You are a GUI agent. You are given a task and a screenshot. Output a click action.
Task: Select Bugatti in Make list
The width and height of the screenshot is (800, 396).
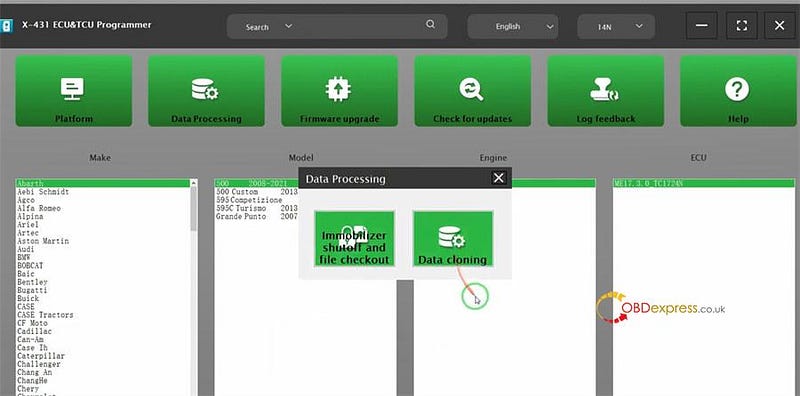103,290
